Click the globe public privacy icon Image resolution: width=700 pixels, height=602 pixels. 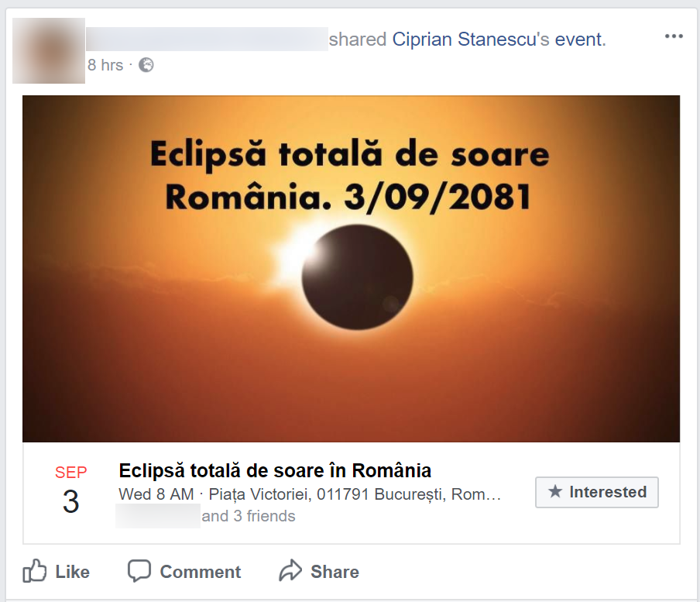(x=146, y=65)
